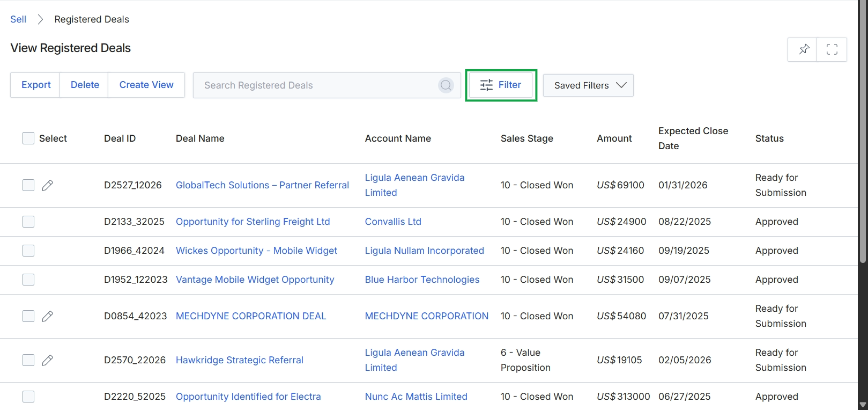Open MECHDYNE CORPORATION DEAL link
This screenshot has width=868, height=410.
(251, 316)
